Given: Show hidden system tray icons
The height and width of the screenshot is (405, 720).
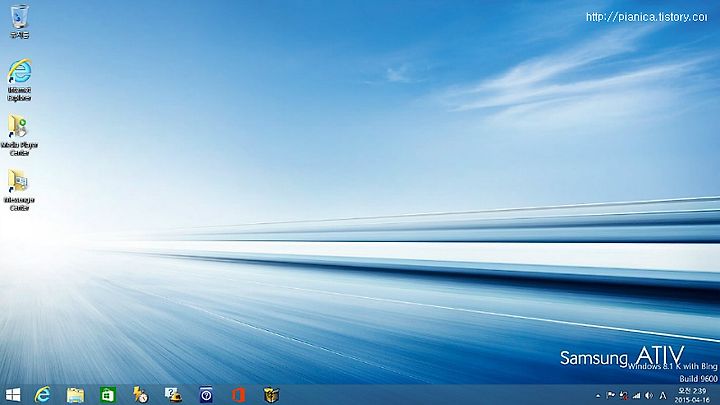Looking at the screenshot, I should [x=598, y=395].
